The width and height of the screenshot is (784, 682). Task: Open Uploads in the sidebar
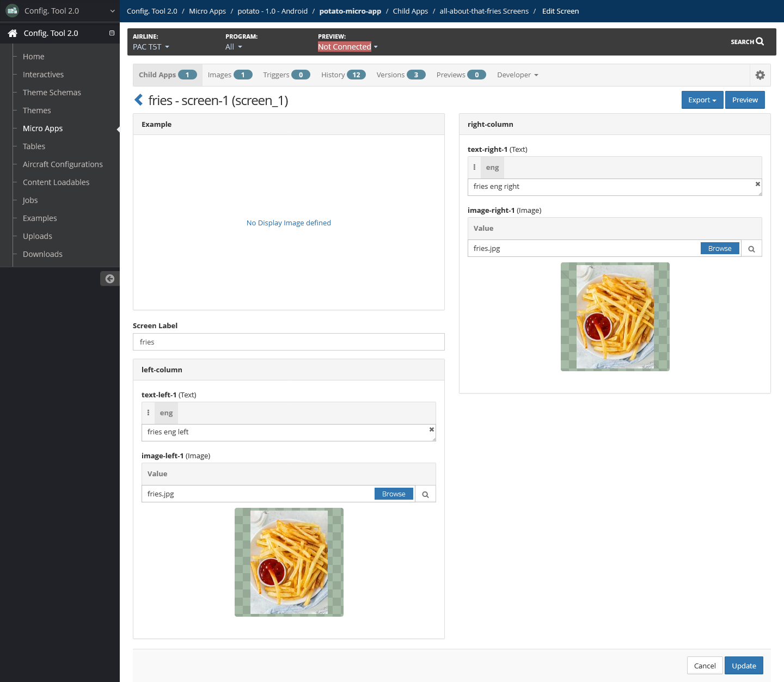pyautogui.click(x=38, y=236)
